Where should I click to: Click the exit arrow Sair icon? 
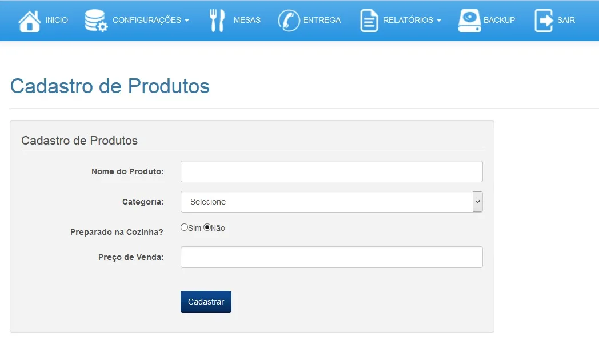[x=544, y=21]
